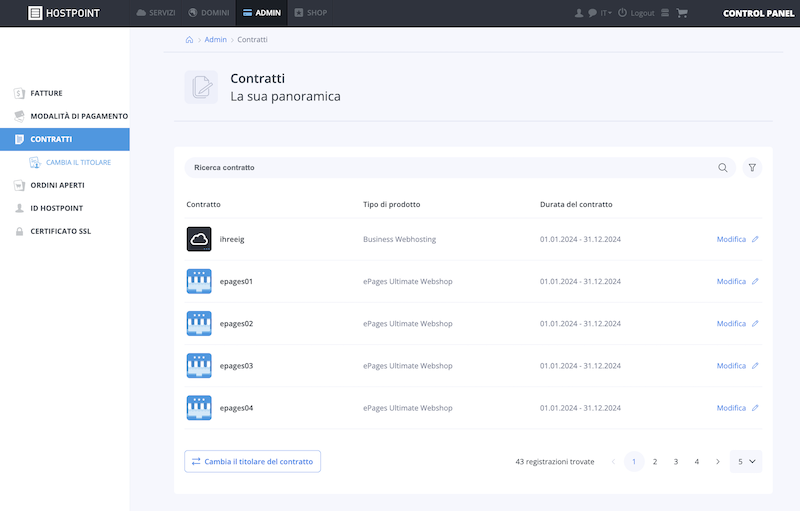Image resolution: width=800 pixels, height=511 pixels.
Task: Click the epages01 shop icon
Action: pos(199,282)
